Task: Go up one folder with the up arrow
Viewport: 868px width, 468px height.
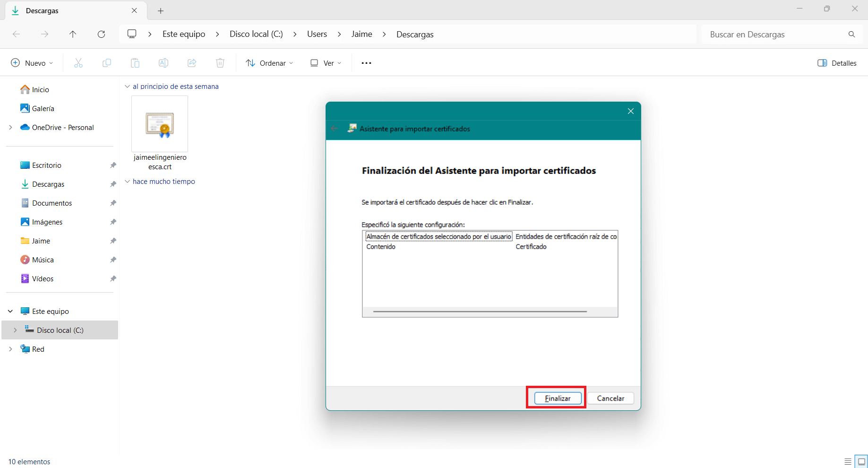Action: click(73, 34)
